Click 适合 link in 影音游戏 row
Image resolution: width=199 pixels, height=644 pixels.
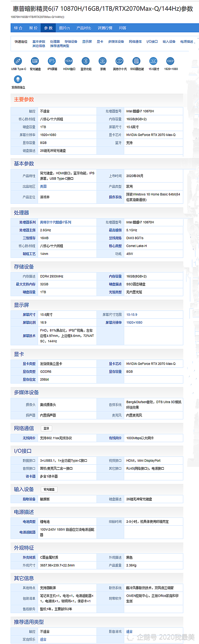(129, 631)
